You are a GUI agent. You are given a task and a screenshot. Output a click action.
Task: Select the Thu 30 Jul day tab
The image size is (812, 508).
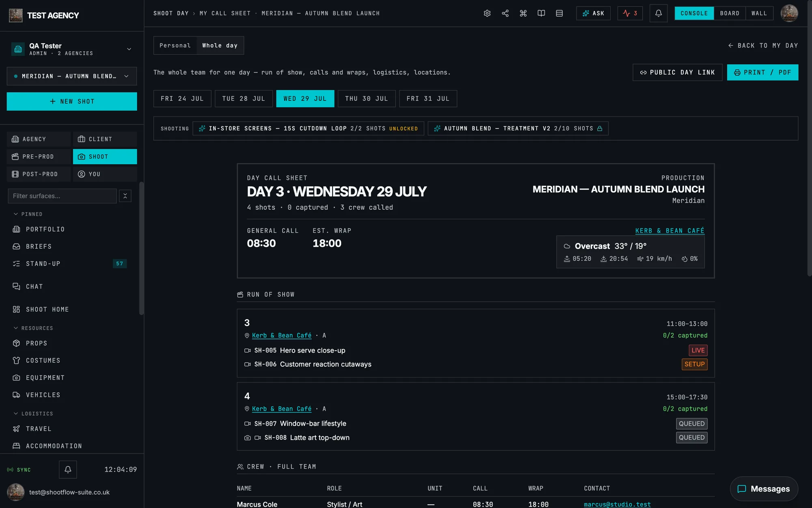click(x=367, y=99)
